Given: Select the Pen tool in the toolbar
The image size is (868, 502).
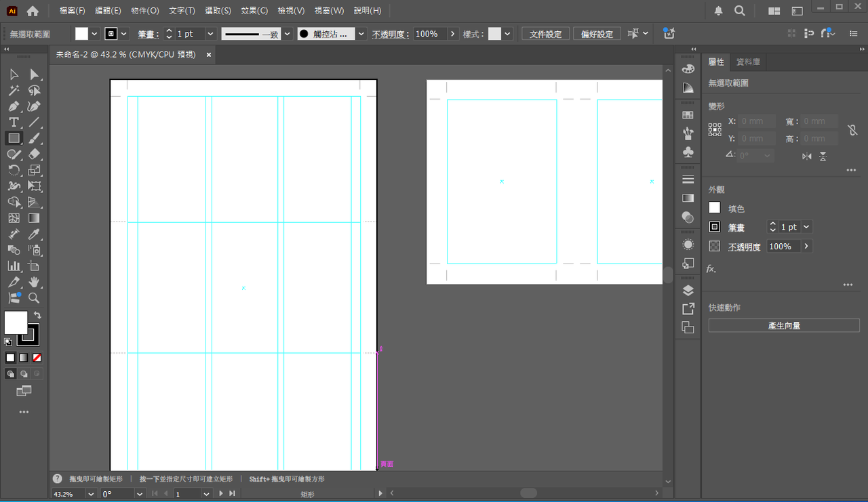Looking at the screenshot, I should tap(14, 106).
